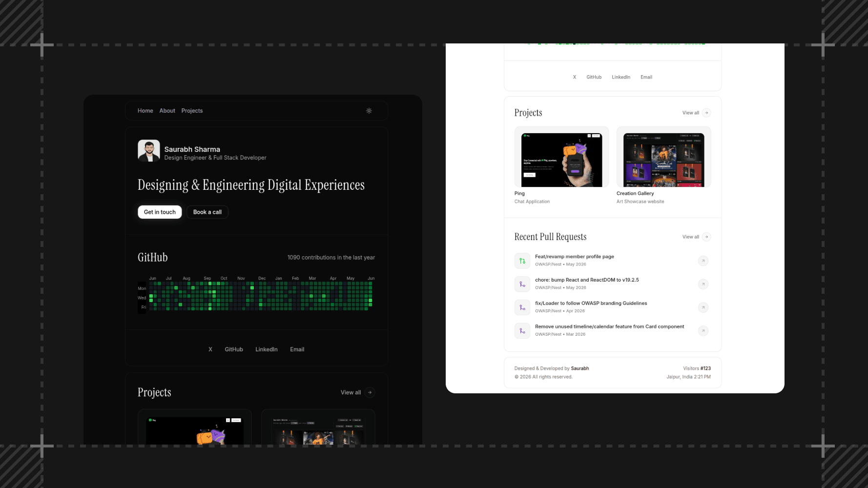Screen dimensions: 868x488
Task: Open arrow for Remove unused timeline/calendar feature
Action: click(x=703, y=331)
